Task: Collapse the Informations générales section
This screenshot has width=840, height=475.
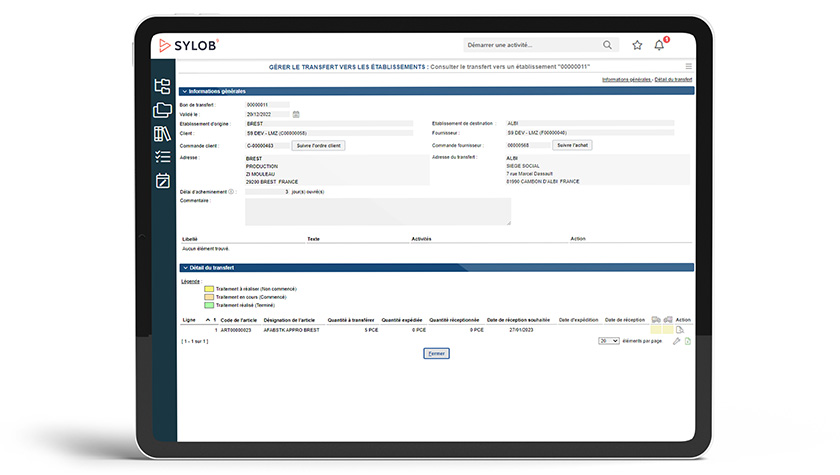Action: coord(184,91)
